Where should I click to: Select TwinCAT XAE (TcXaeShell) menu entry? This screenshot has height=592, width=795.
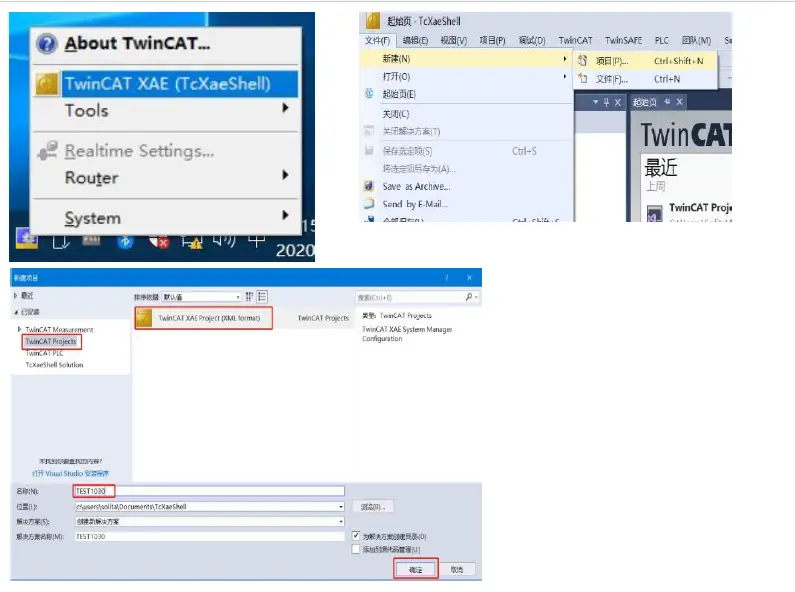[x=167, y=84]
